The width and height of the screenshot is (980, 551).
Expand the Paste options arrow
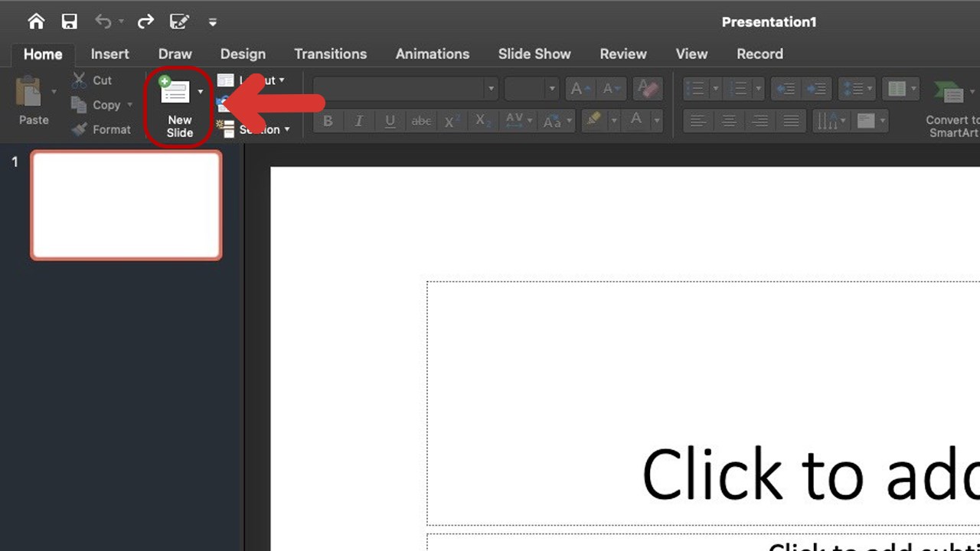click(x=54, y=93)
